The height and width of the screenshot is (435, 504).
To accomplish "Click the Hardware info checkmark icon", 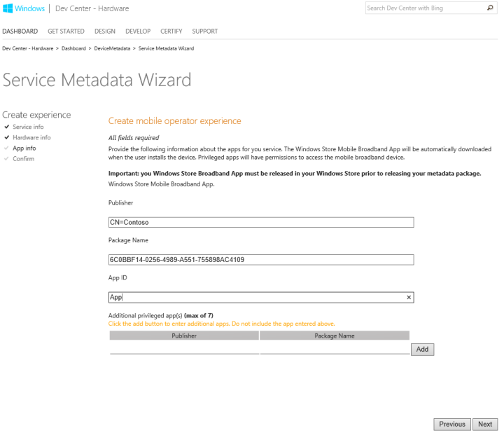I will tap(7, 137).
